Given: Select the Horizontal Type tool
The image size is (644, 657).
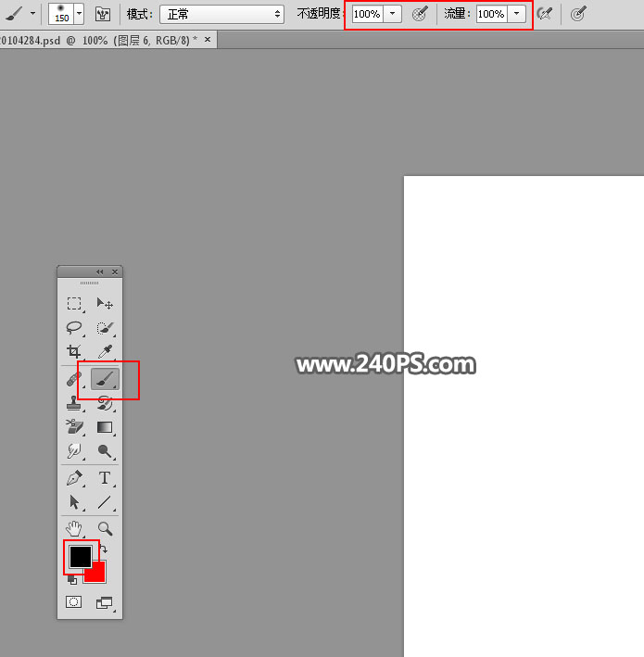Looking at the screenshot, I should coord(105,478).
